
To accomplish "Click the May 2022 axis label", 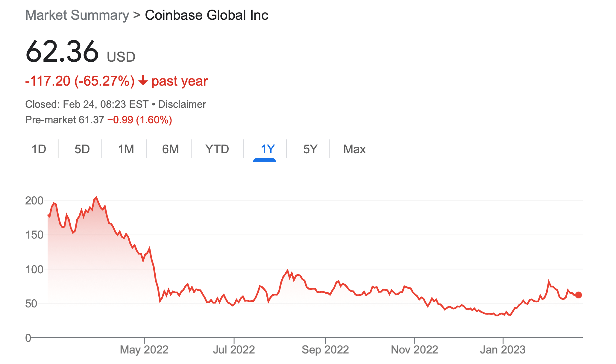I will (144, 350).
